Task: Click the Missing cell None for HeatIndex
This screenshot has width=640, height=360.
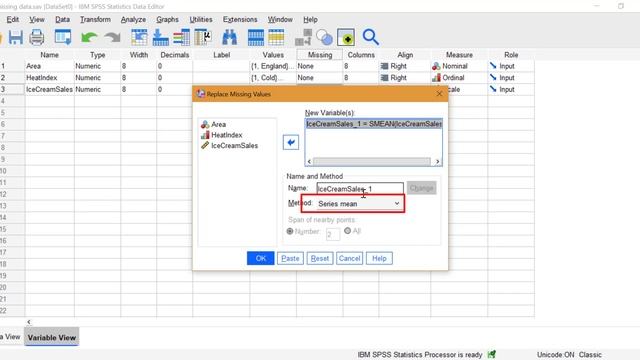Action: pyautogui.click(x=320, y=78)
